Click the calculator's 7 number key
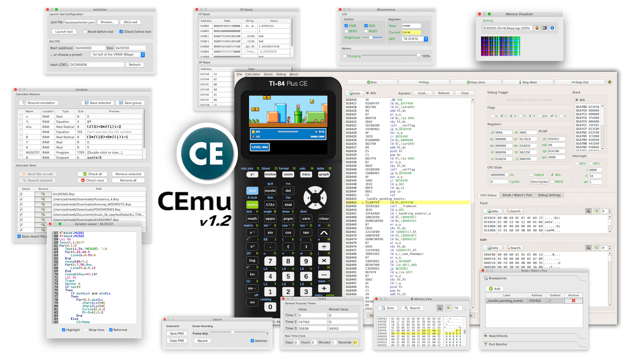This screenshot has width=632, height=364. pyautogui.click(x=270, y=261)
